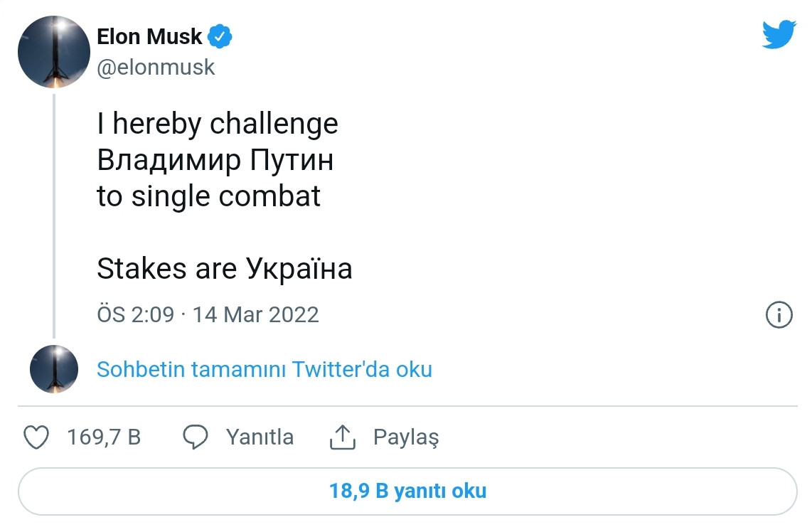Screen dimensions: 812x532
Task: Click the 'Paylaş' share label
Action: pyautogui.click(x=406, y=437)
